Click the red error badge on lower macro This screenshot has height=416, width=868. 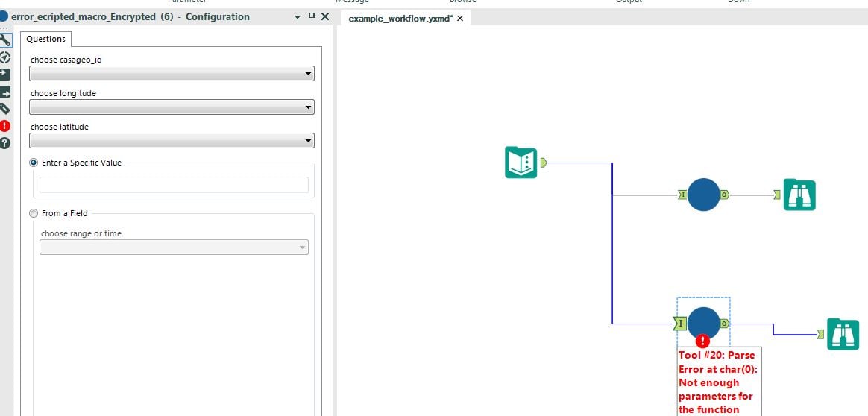coord(702,341)
